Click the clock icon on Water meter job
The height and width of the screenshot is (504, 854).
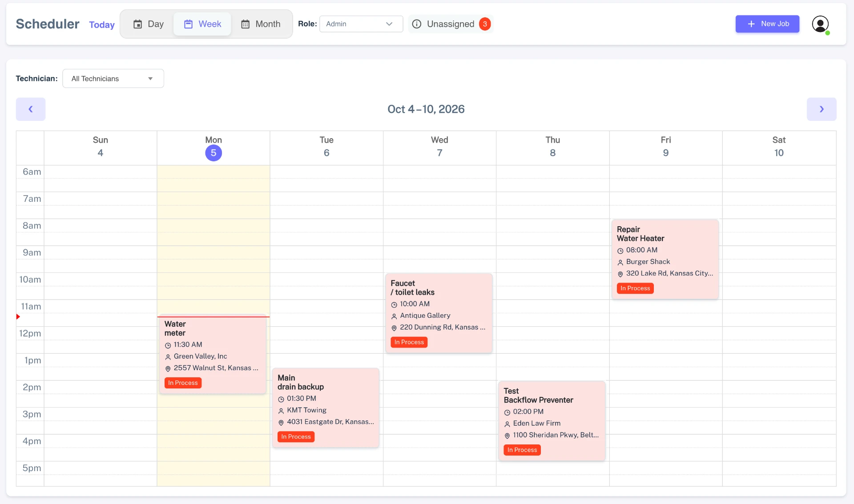[x=168, y=345]
